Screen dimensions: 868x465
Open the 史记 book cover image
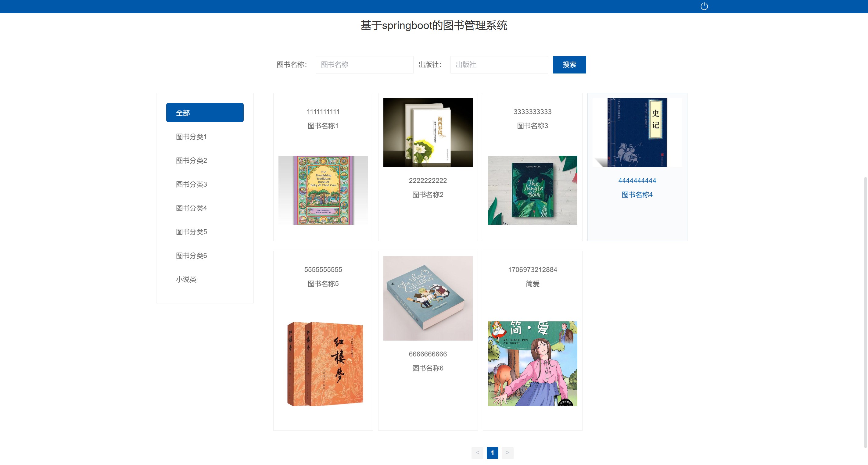click(x=637, y=132)
